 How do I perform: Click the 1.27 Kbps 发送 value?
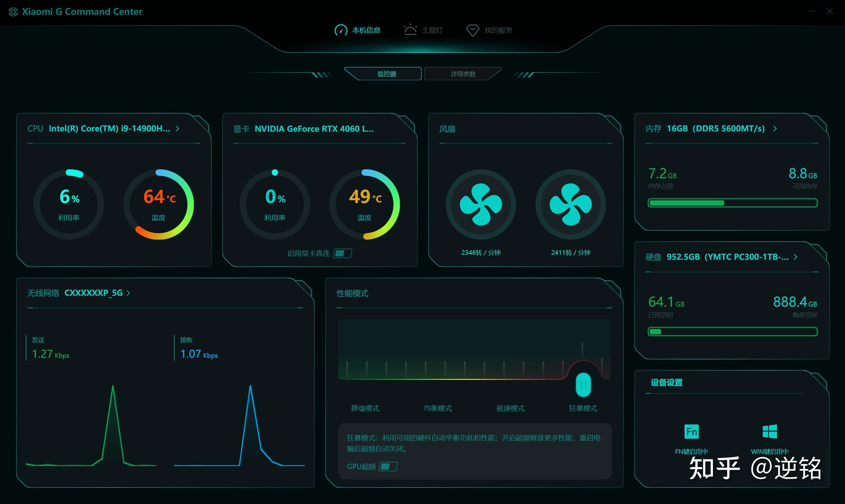pyautogui.click(x=51, y=354)
